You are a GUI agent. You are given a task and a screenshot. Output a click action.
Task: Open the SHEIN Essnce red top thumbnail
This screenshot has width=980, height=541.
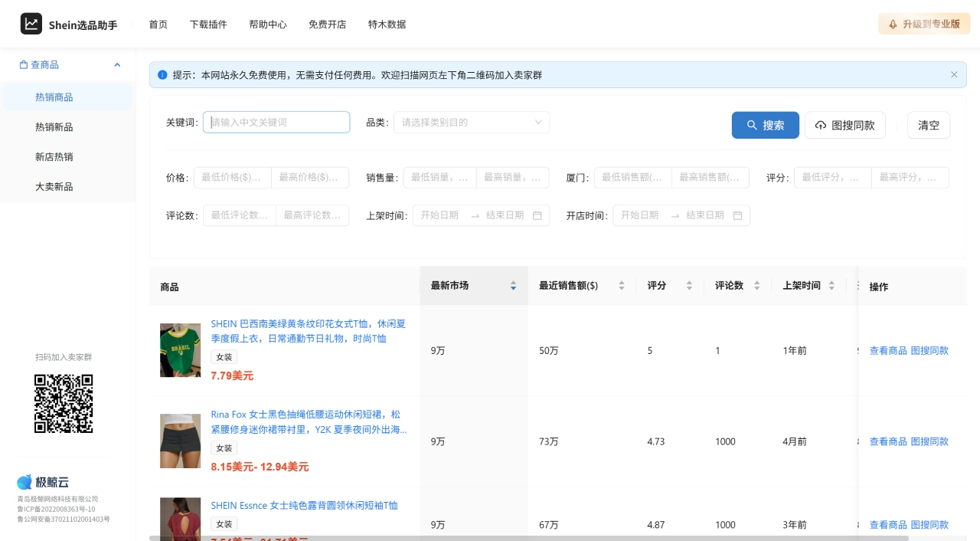pos(180,520)
